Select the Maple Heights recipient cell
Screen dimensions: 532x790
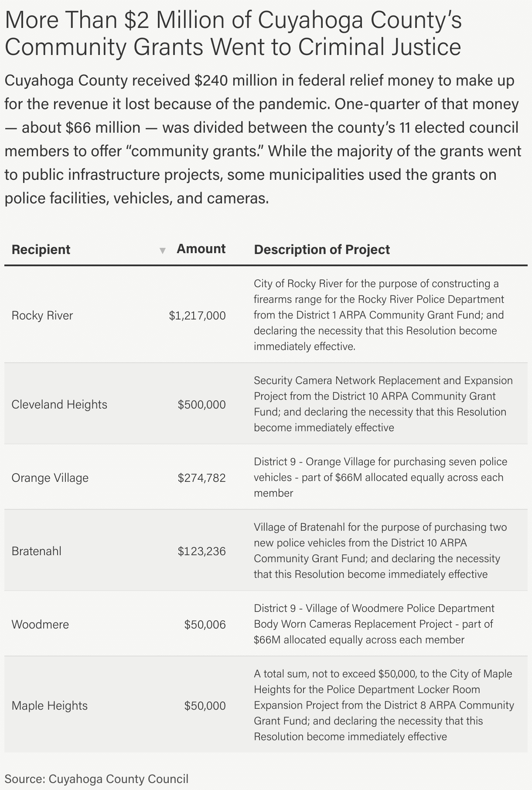[50, 706]
